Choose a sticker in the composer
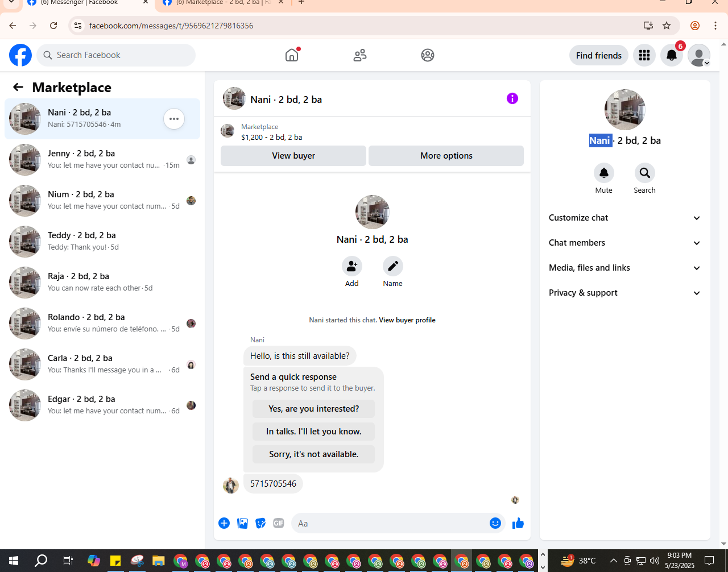Screen dimensions: 728x572 [x=260, y=523]
